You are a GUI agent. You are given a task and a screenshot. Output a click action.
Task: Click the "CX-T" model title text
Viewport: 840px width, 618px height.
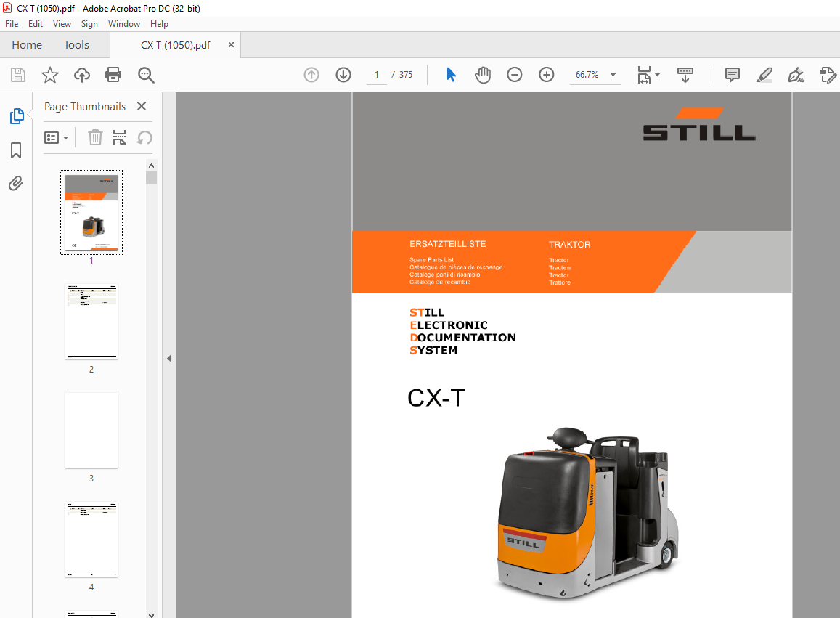[436, 398]
